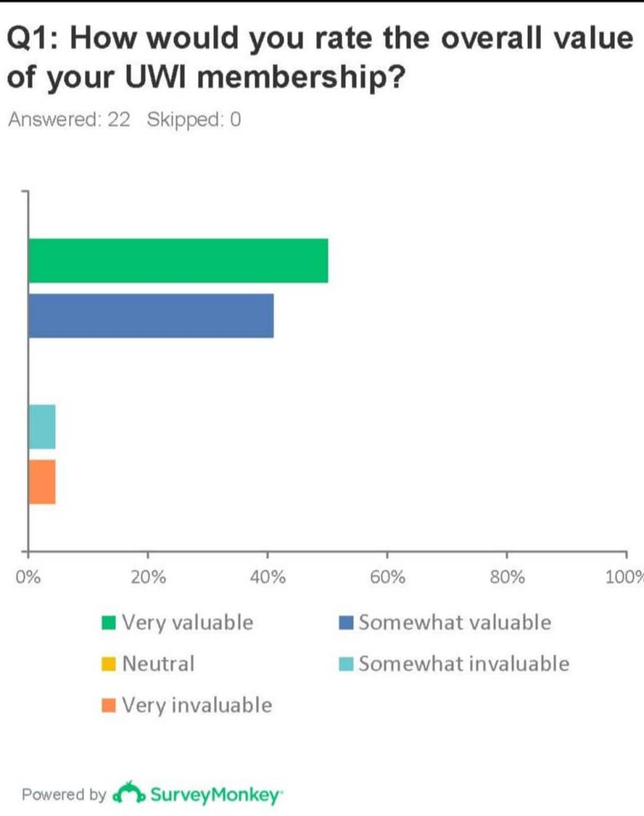Screen dimensions: 644x816
Task: Select the teal Somewhat invaluable bar
Action: (42, 426)
